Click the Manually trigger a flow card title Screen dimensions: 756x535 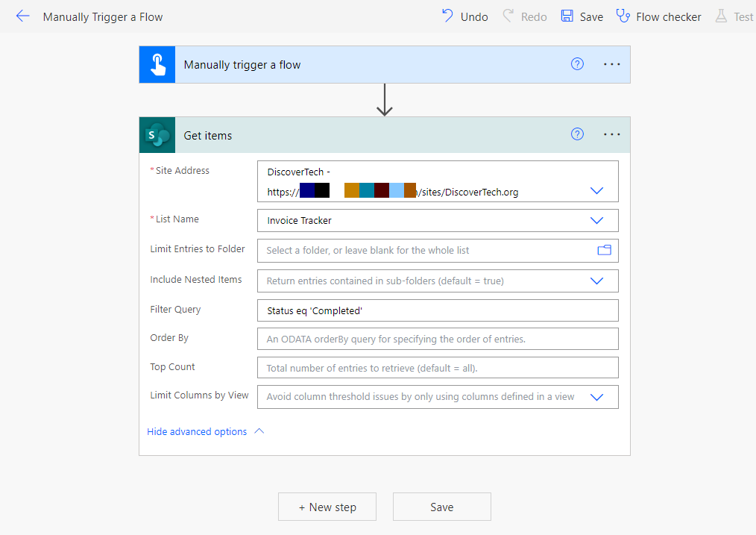[x=242, y=65]
